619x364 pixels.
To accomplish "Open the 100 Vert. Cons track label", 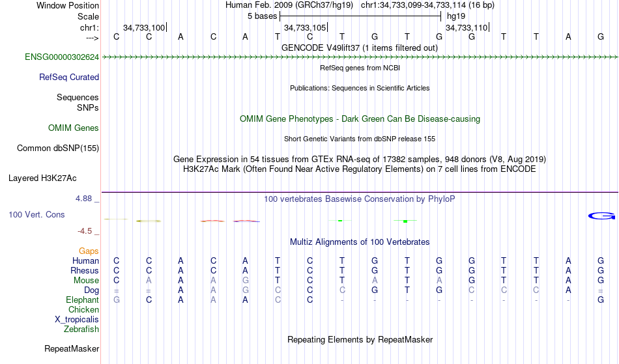I will tap(36, 214).
